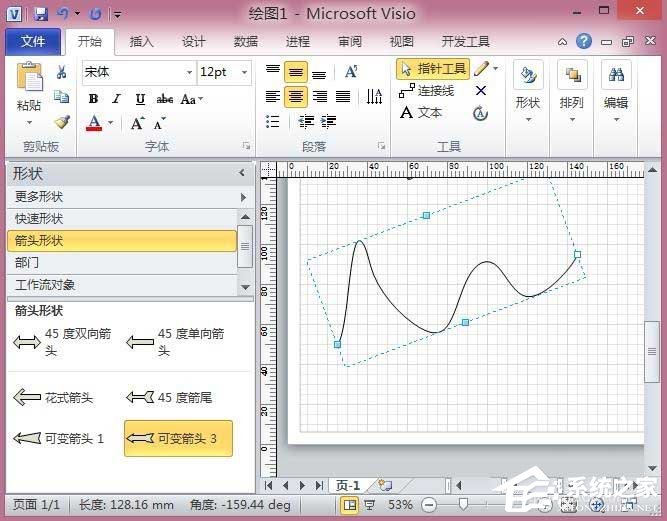The height and width of the screenshot is (521, 667).
Task: Select the Pointer Tool button
Action: (433, 69)
